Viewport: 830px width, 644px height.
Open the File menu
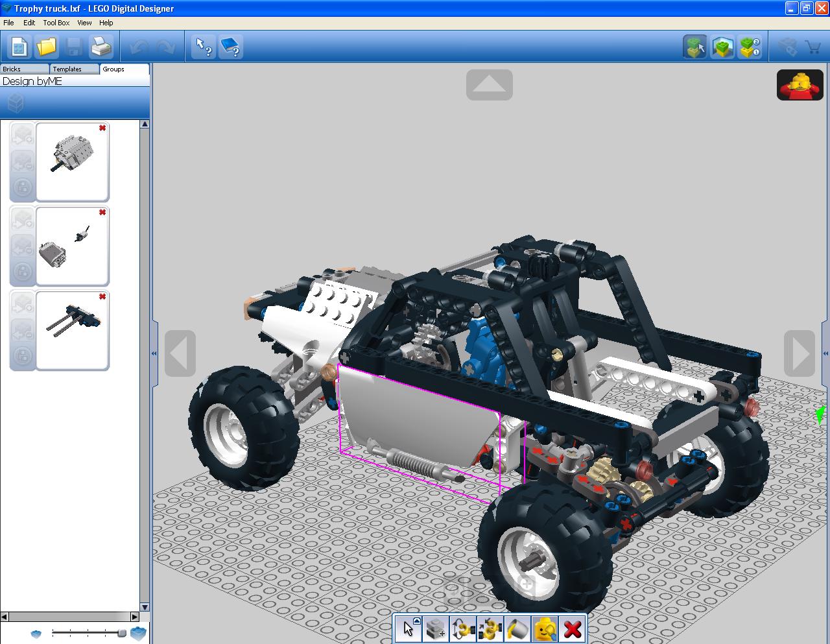tap(8, 23)
